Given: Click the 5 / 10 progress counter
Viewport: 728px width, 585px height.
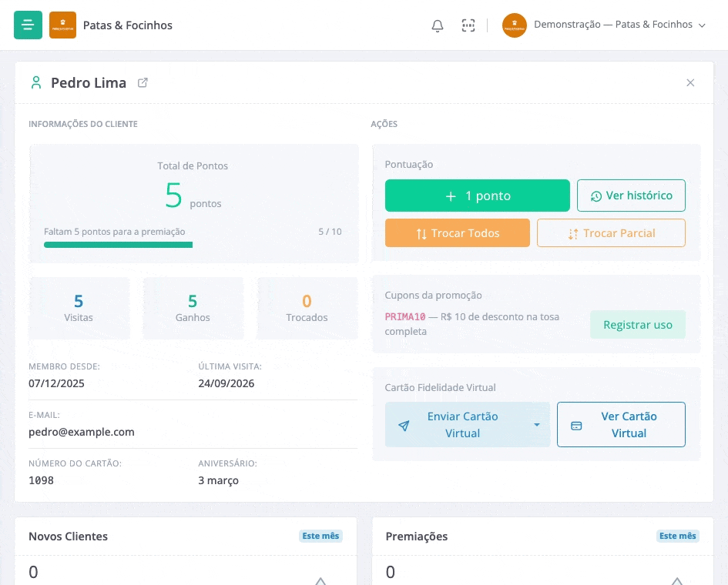Looking at the screenshot, I should 330,232.
